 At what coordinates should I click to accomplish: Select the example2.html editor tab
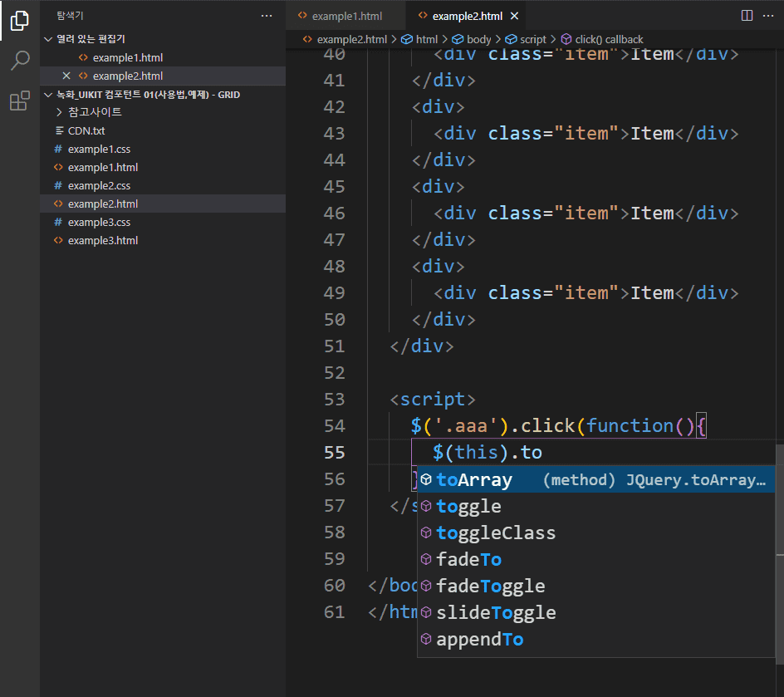[x=467, y=16]
